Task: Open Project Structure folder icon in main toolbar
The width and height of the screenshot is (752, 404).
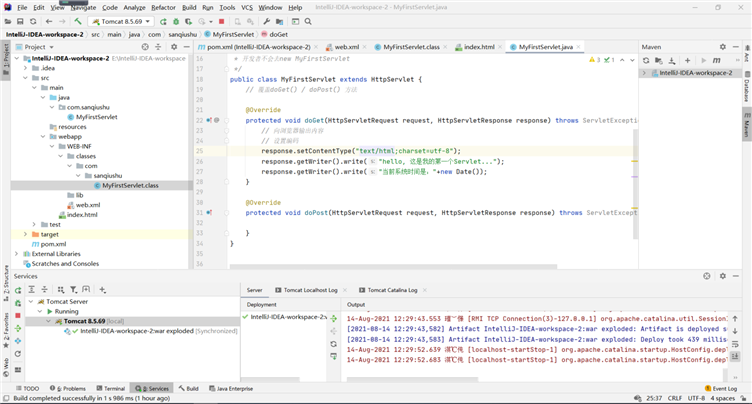Action: pyautogui.click(x=279, y=22)
